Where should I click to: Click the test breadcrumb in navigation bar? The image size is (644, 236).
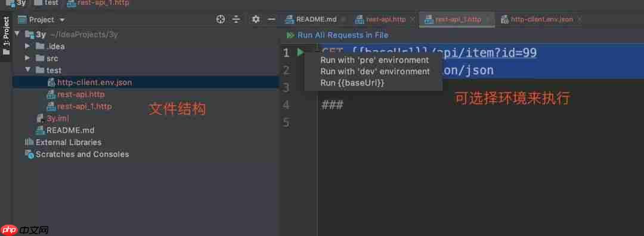click(x=46, y=3)
